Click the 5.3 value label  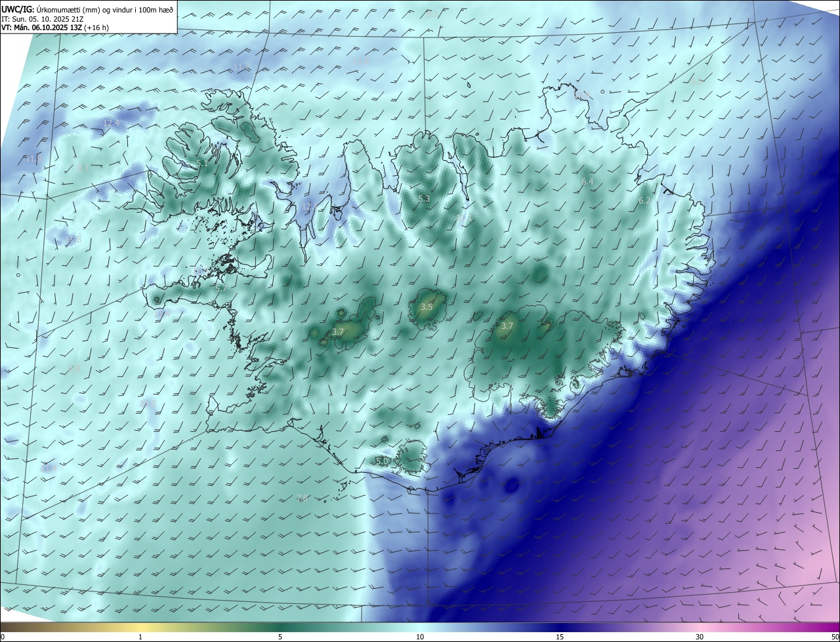(x=424, y=198)
